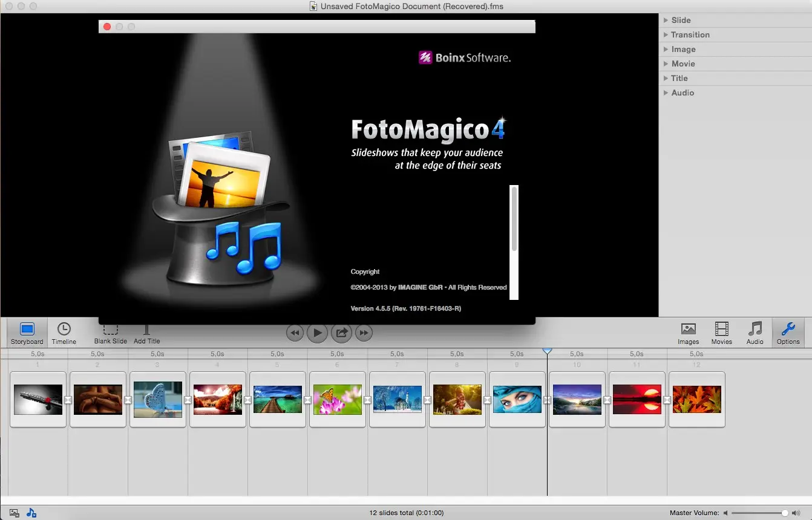Click the 5,0s duration above slide 1

[38, 354]
